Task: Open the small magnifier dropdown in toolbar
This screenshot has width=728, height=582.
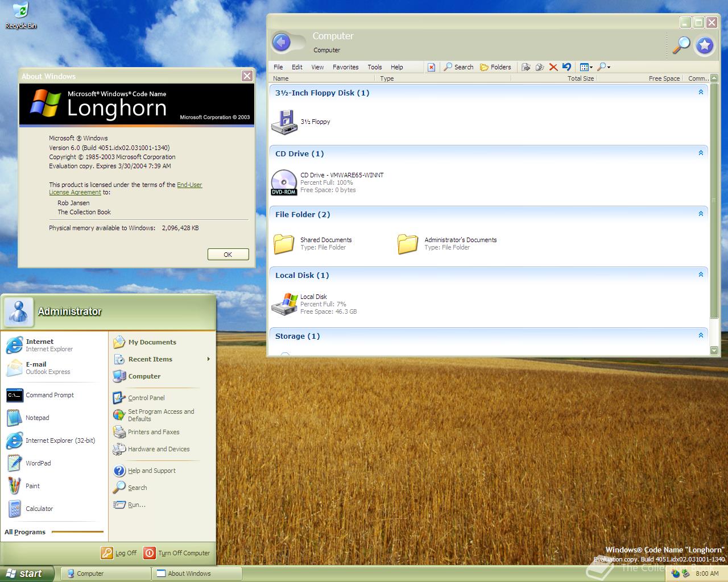Action: click(x=604, y=67)
